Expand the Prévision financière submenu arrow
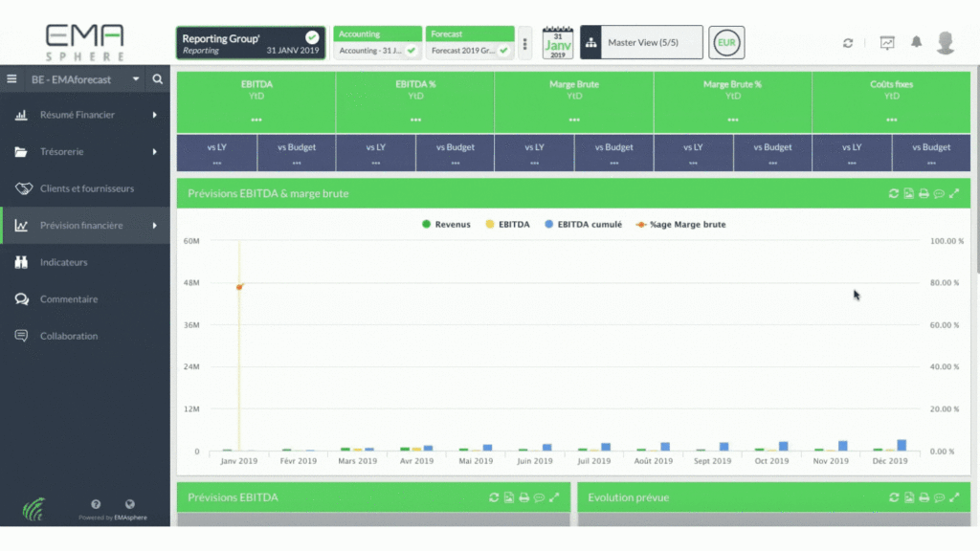 pos(154,226)
